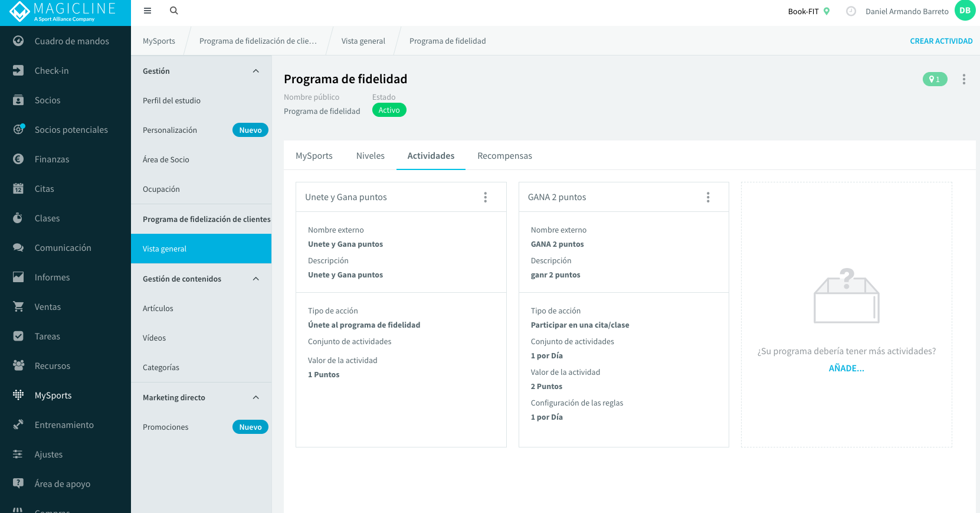Image resolution: width=980 pixels, height=513 pixels.
Task: Go to Programa de fidelización de clie… breadcrumb
Action: [x=258, y=41]
